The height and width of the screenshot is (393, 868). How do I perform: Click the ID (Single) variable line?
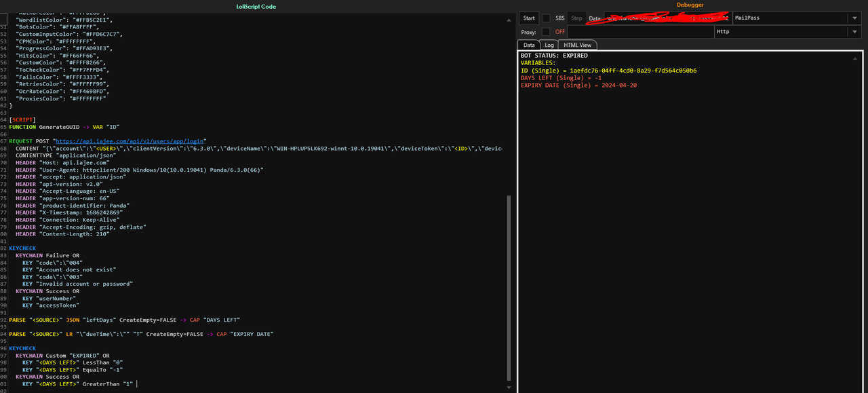tap(608, 71)
